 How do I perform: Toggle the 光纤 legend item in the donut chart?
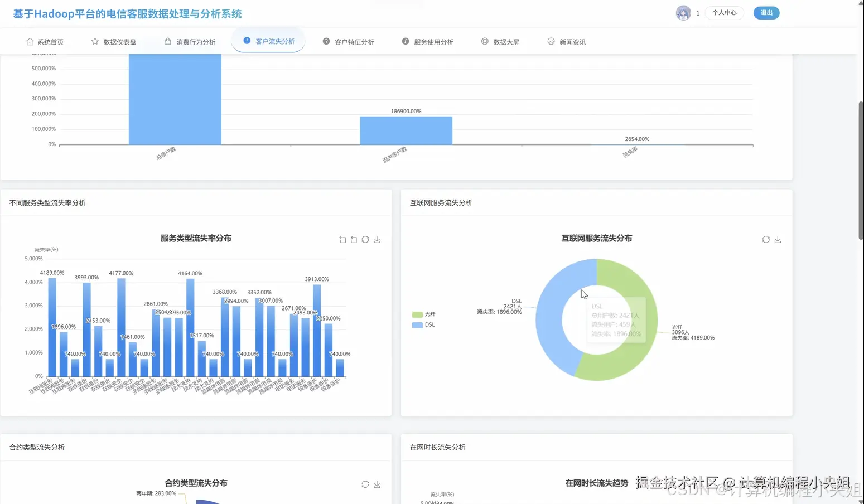click(x=423, y=314)
